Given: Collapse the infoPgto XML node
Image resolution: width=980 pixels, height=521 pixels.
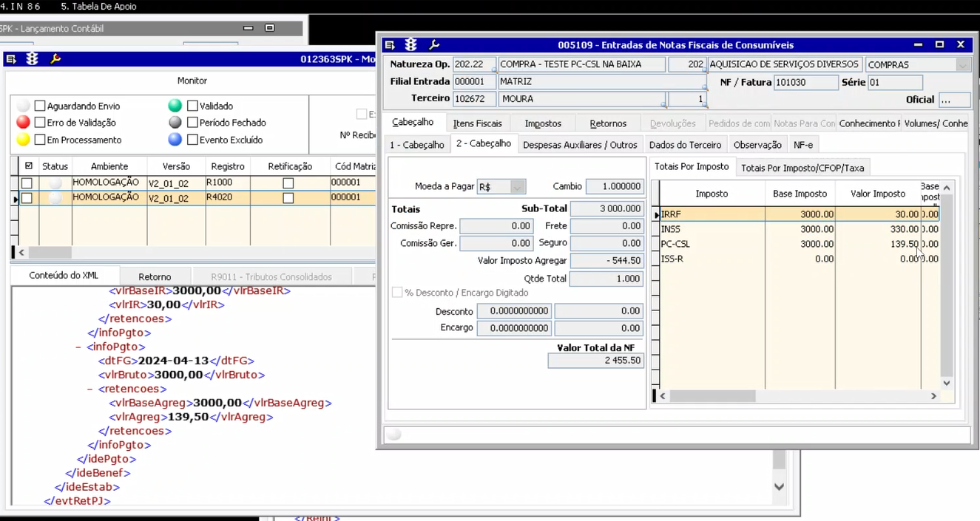Looking at the screenshot, I should click(78, 347).
